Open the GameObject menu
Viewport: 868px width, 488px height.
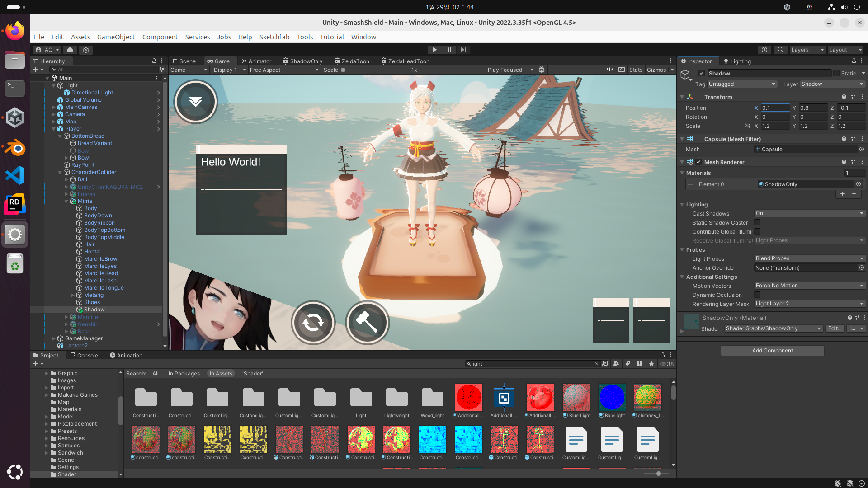pyautogui.click(x=116, y=37)
